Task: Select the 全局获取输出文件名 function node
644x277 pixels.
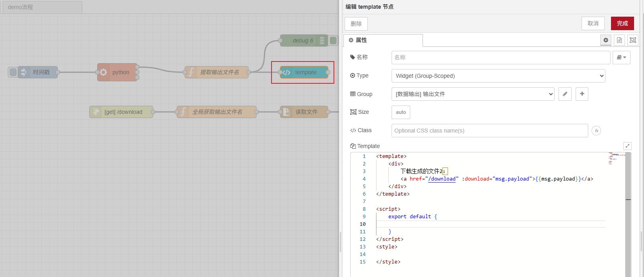Action: (217, 112)
